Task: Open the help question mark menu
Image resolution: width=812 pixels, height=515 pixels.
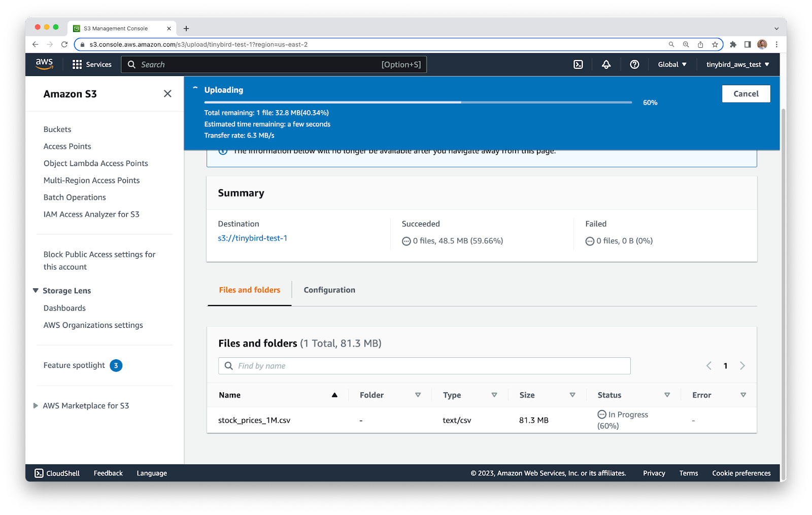Action: pyautogui.click(x=634, y=64)
